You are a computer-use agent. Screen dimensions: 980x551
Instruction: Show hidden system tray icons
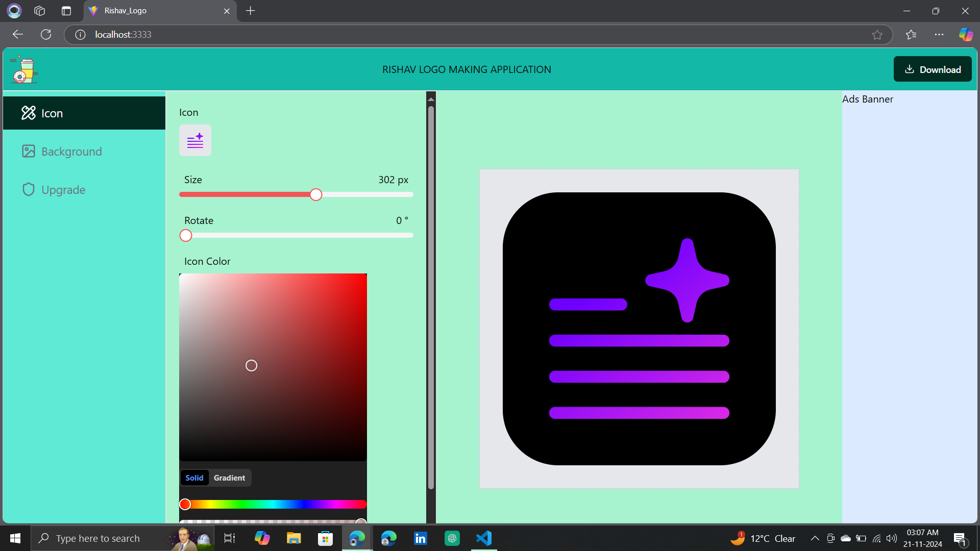click(x=815, y=538)
